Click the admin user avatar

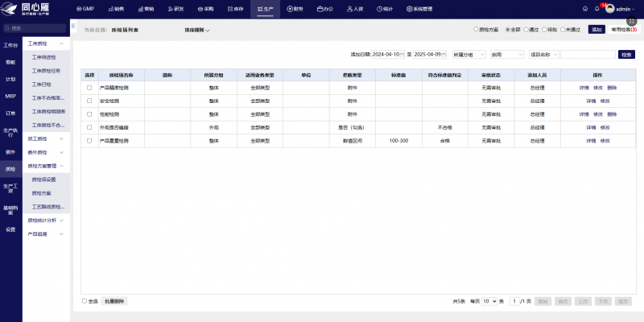pyautogui.click(x=610, y=9)
